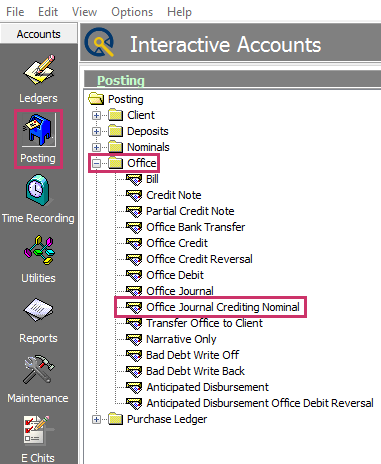Select Office Journal Crediting Nominal
This screenshot has width=381, height=464.
click(223, 307)
